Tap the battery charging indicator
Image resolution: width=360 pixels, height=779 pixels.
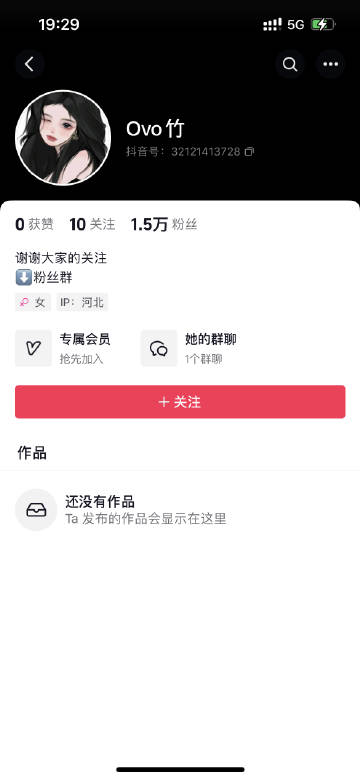(x=323, y=24)
